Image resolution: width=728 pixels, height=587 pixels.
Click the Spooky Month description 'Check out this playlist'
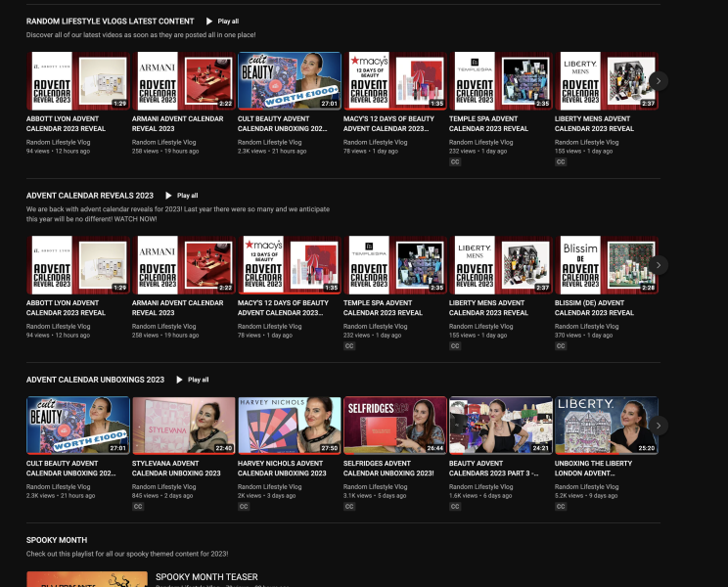click(127, 554)
